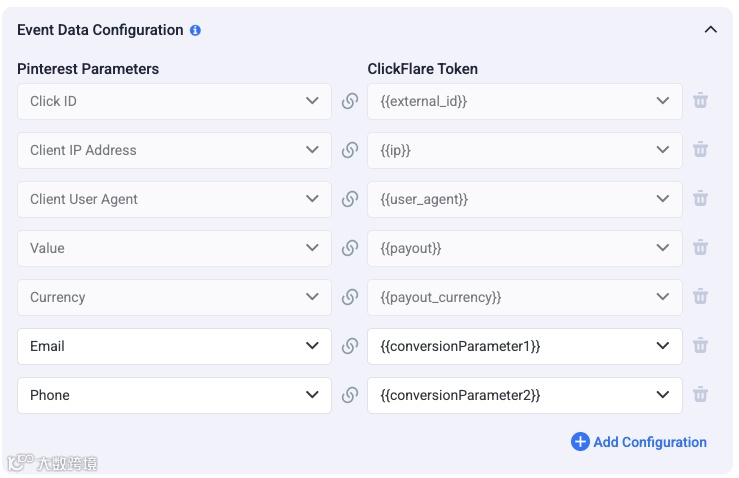Open the {{payout_currency}} token dropdown
Viewport: 739px width, 478px height.
point(525,297)
